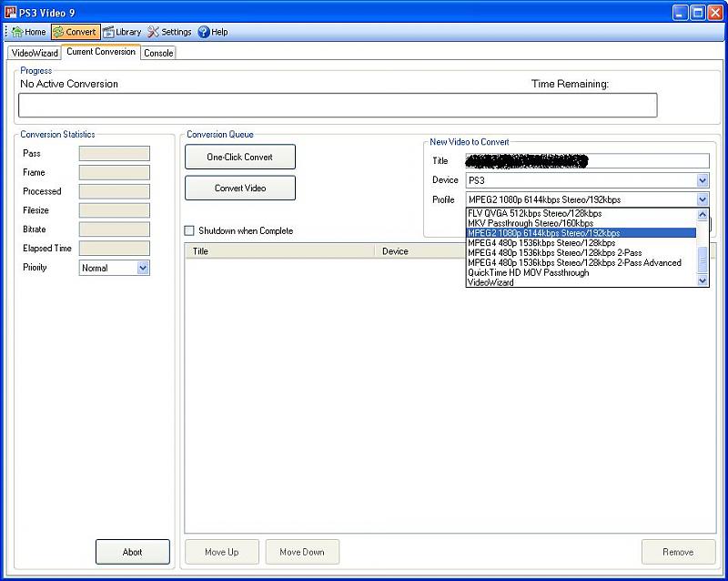Open the Home toolbar item
Viewport: 728px width, 581px height.
click(29, 32)
